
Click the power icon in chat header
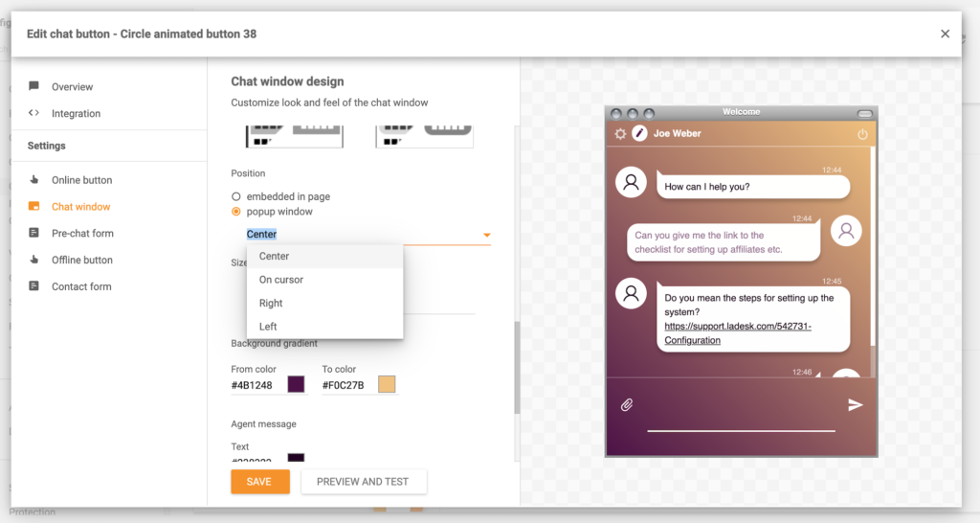click(862, 134)
